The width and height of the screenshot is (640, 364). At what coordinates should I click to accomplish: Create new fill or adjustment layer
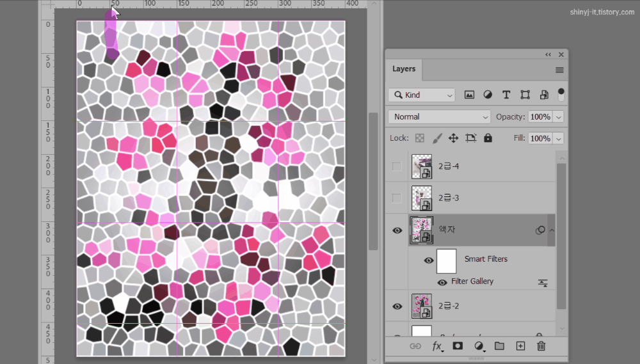[479, 347]
